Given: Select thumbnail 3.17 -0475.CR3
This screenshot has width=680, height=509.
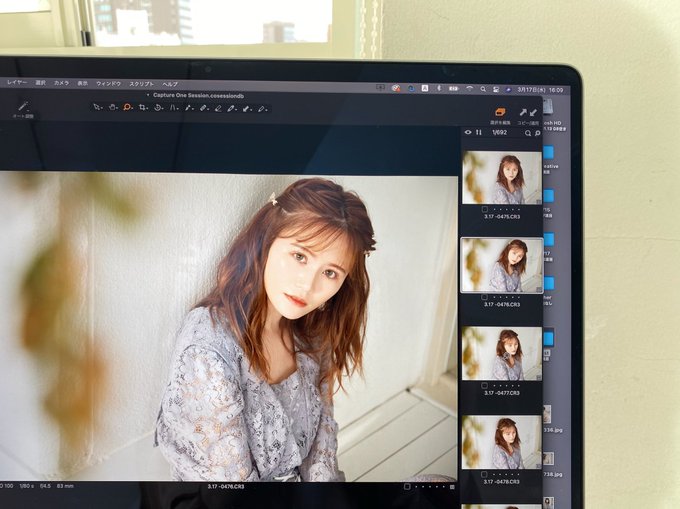Looking at the screenshot, I should (x=502, y=178).
